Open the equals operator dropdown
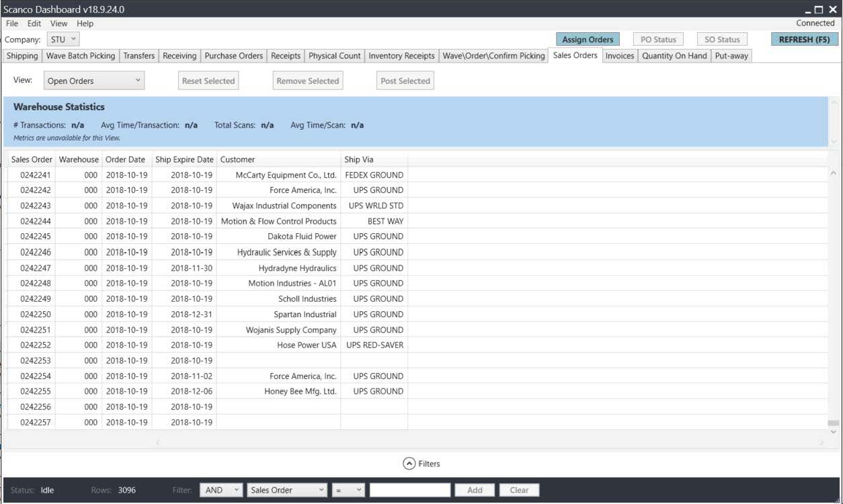 (x=347, y=490)
